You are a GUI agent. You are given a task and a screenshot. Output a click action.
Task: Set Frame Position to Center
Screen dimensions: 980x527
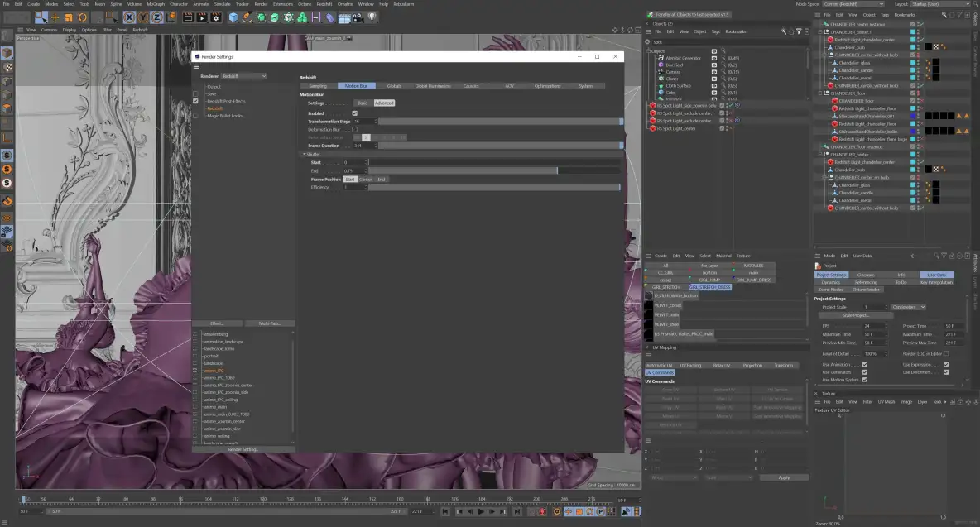click(x=366, y=180)
